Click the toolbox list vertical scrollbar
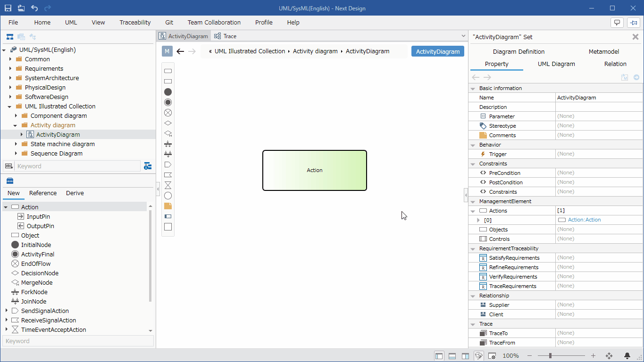644x362 pixels. click(151, 256)
